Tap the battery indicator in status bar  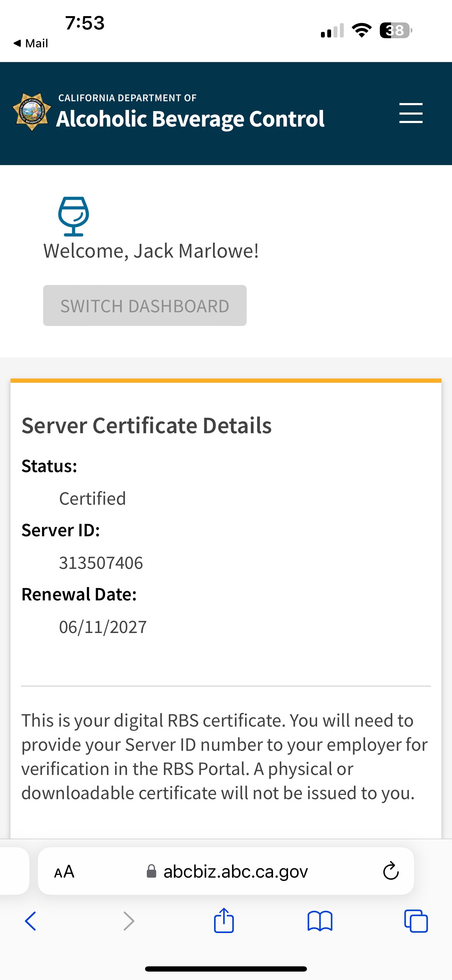pyautogui.click(x=395, y=30)
